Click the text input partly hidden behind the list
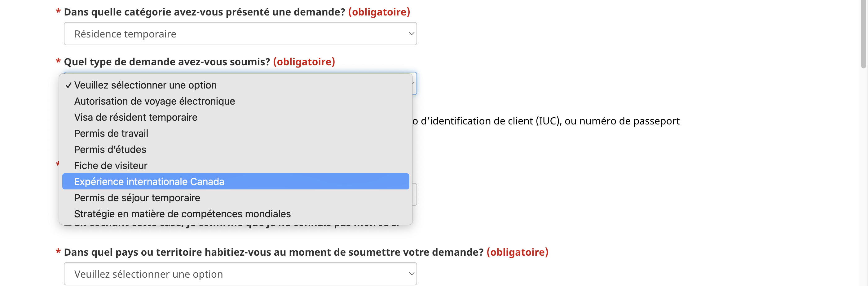Viewport: 868px width, 286px height. tap(414, 194)
